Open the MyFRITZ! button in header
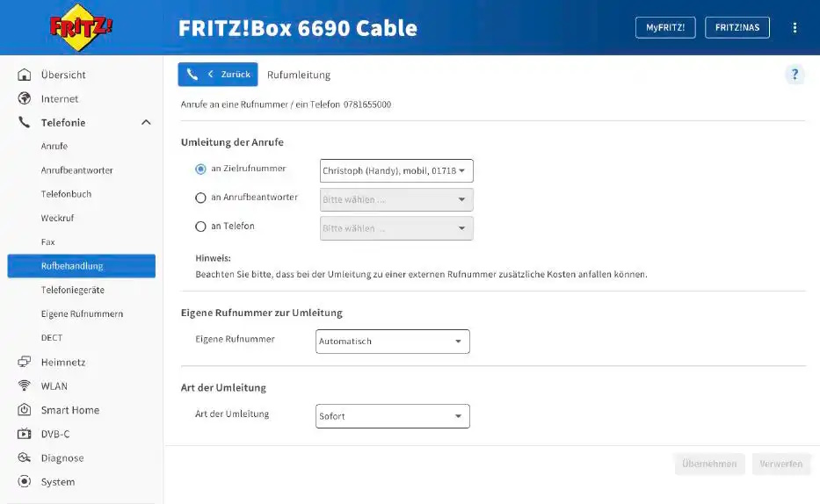 [x=665, y=28]
